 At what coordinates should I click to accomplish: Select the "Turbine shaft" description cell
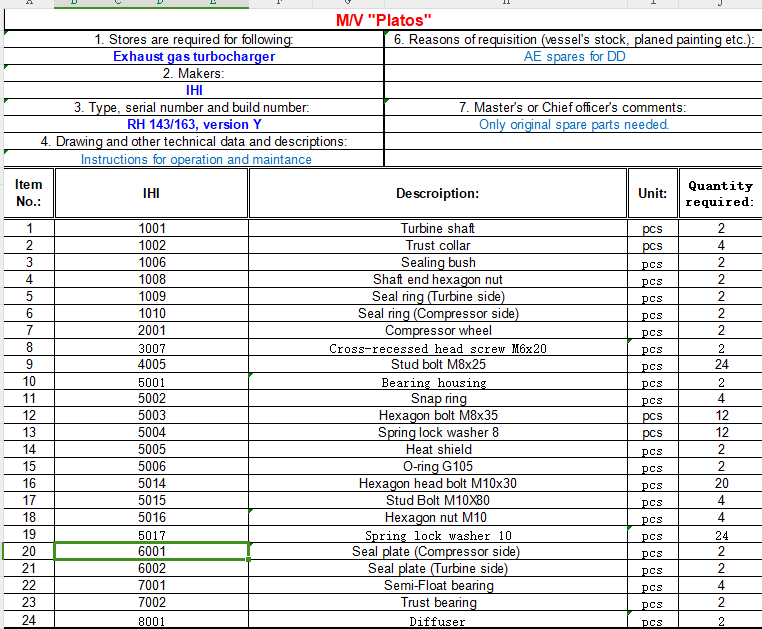437,229
